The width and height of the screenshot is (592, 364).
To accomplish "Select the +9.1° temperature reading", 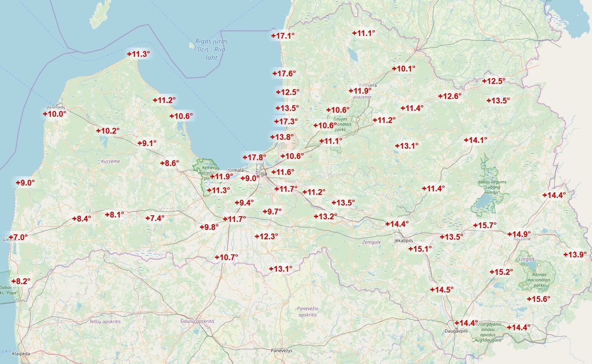I will 147,143.
